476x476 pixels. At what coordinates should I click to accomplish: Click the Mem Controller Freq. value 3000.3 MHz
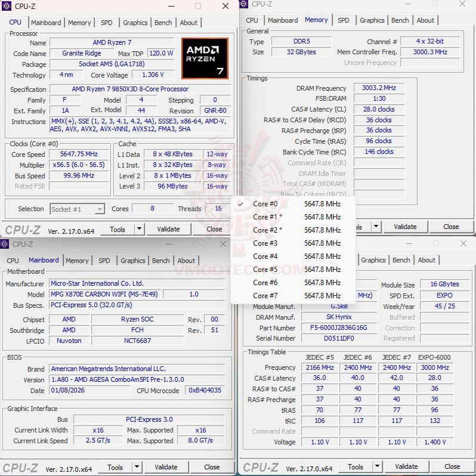point(430,52)
